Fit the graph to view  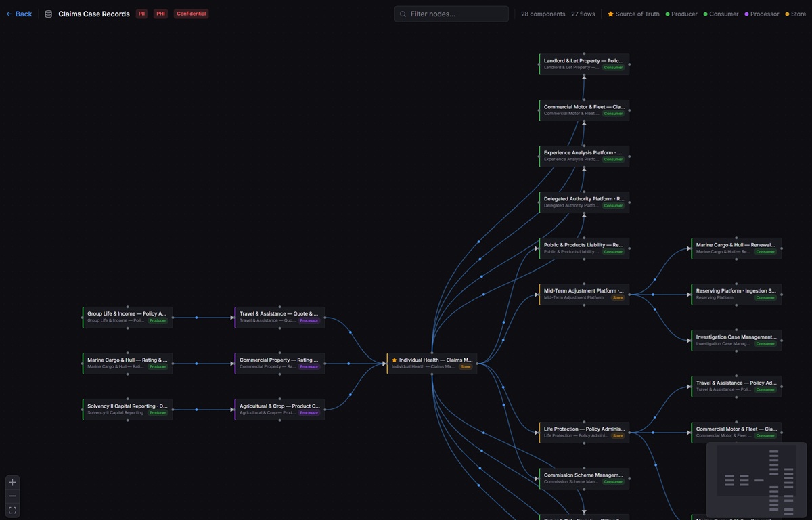coord(12,510)
